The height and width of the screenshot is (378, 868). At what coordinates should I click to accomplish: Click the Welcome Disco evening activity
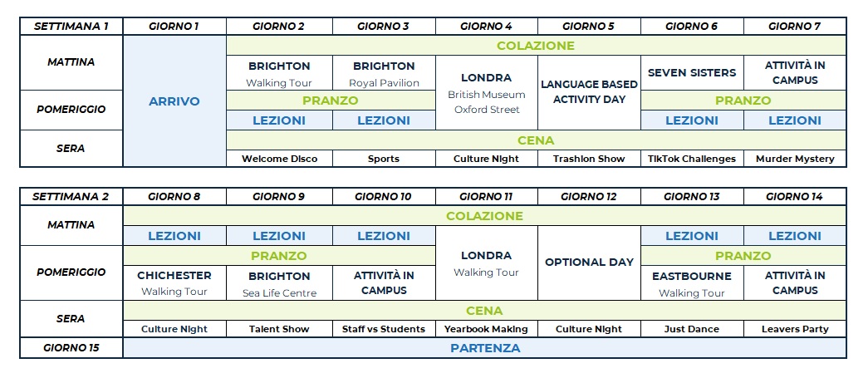tap(279, 159)
